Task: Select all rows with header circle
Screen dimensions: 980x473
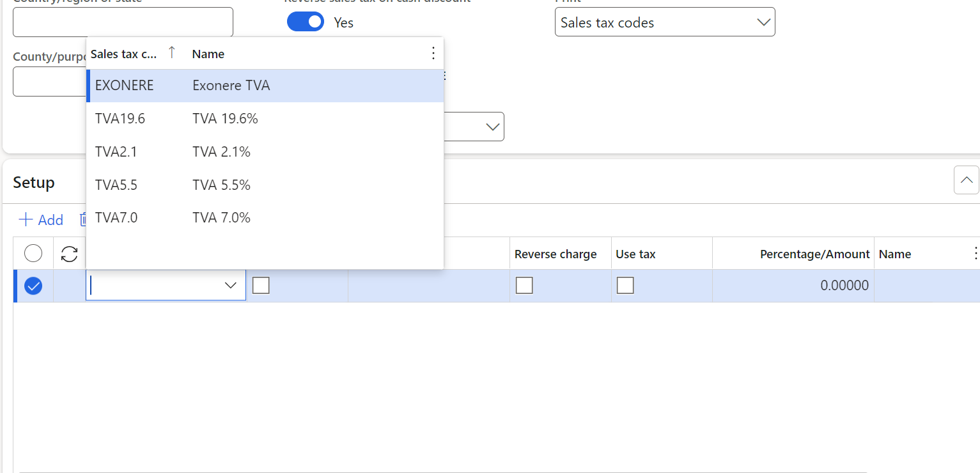Action: click(33, 254)
